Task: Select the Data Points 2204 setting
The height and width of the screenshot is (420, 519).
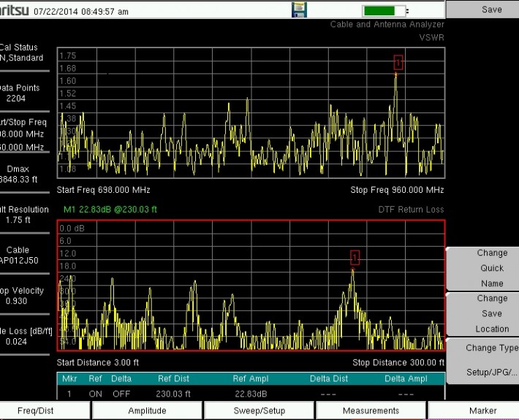Action: click(24, 93)
